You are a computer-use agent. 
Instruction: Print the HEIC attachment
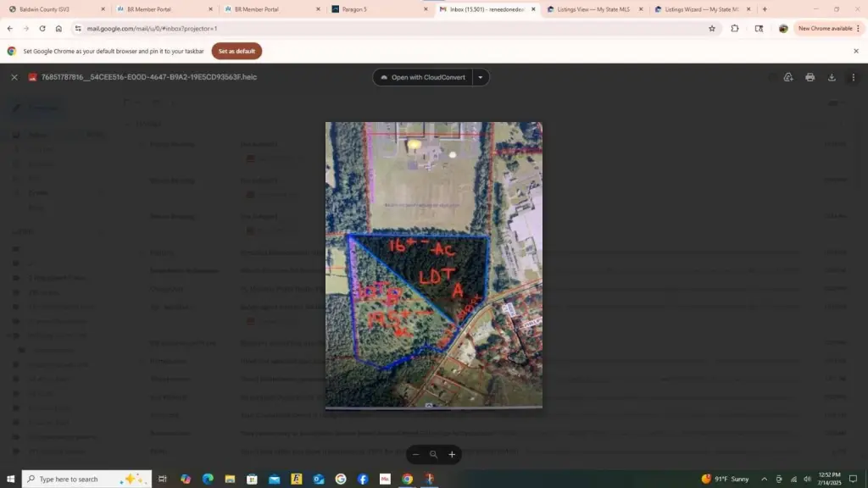(x=810, y=77)
